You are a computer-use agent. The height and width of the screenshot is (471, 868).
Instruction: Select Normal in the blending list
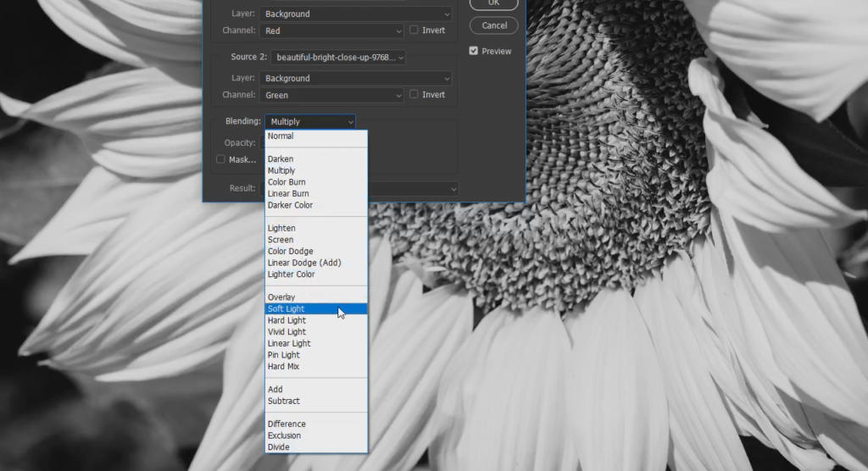281,136
